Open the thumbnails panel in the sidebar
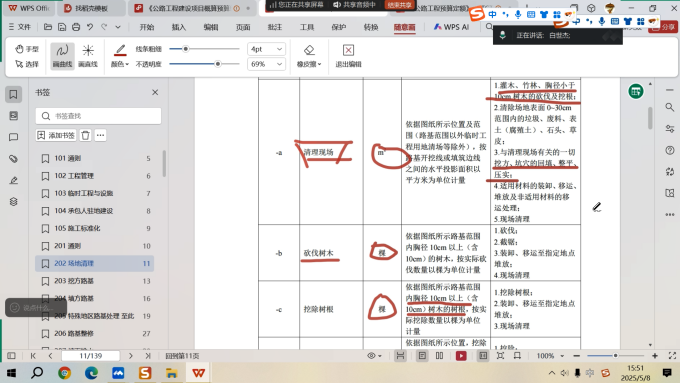 click(x=13, y=116)
